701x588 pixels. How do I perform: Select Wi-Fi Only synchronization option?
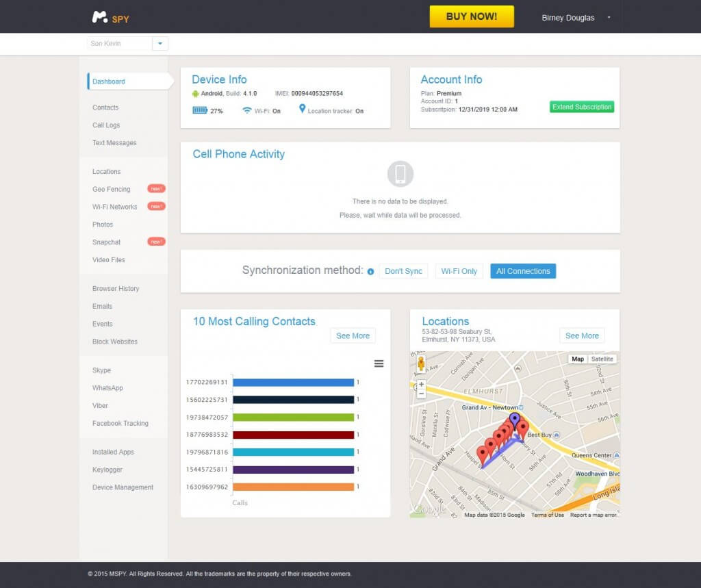pos(459,271)
